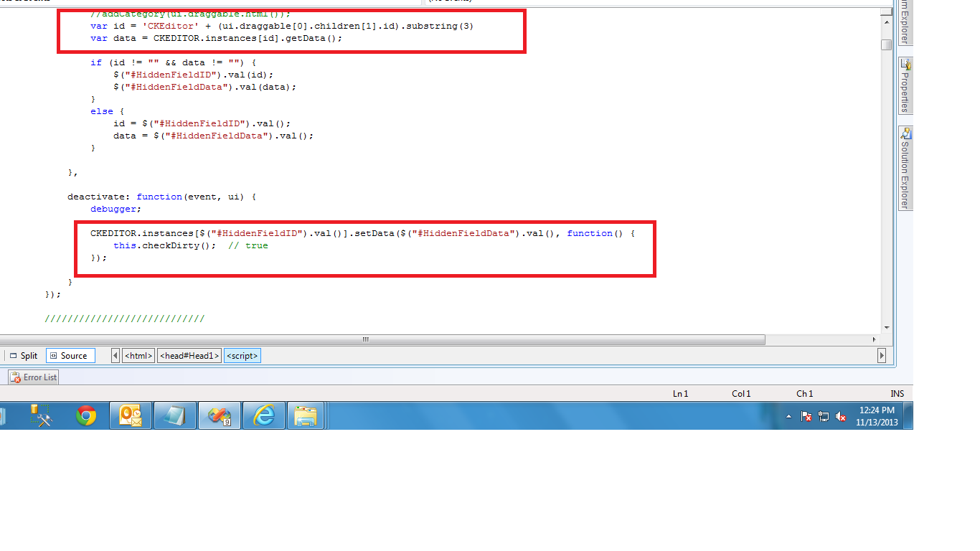Open the Solution Explorer side panel
The image size is (980, 551).
click(905, 168)
